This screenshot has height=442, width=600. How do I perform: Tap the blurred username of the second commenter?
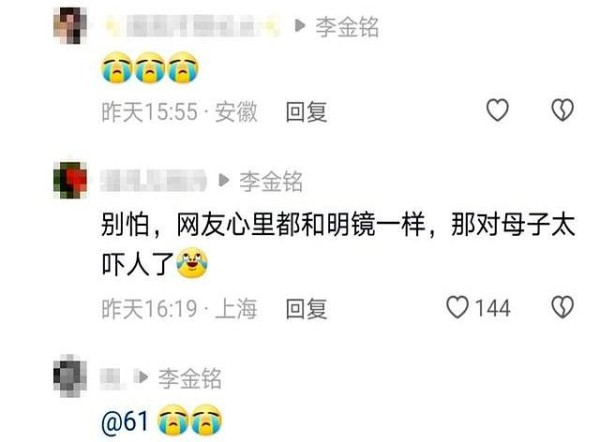153,180
